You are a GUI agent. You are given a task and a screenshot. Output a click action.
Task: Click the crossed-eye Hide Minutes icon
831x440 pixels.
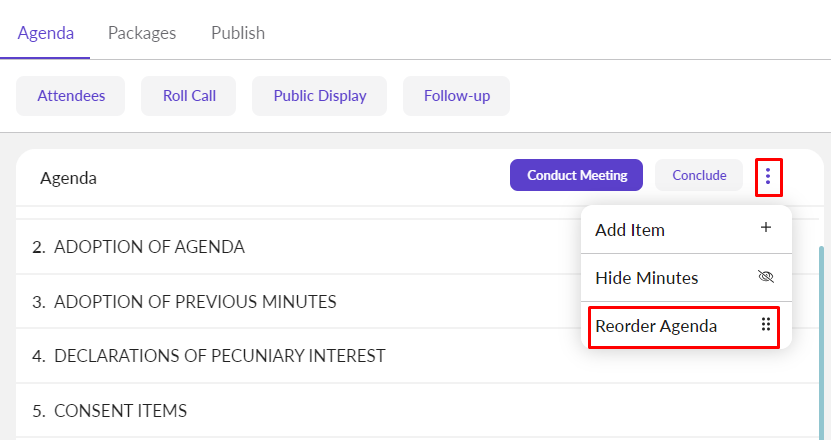pos(766,277)
